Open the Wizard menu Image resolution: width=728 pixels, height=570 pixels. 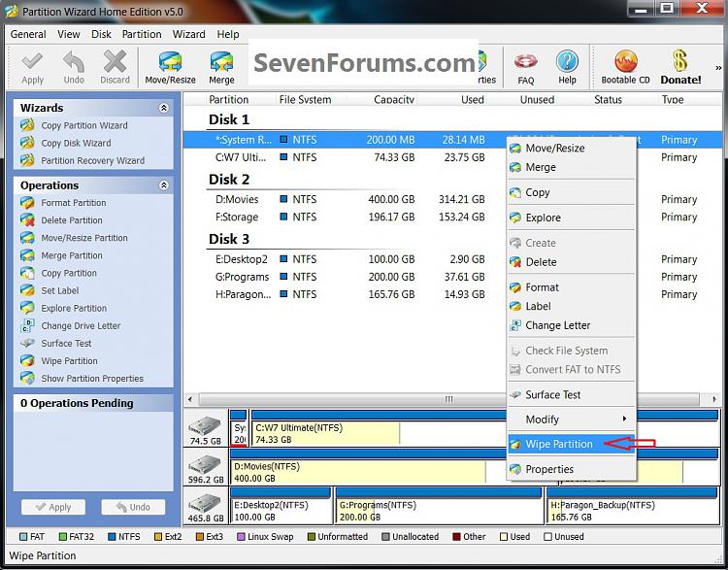point(188,34)
